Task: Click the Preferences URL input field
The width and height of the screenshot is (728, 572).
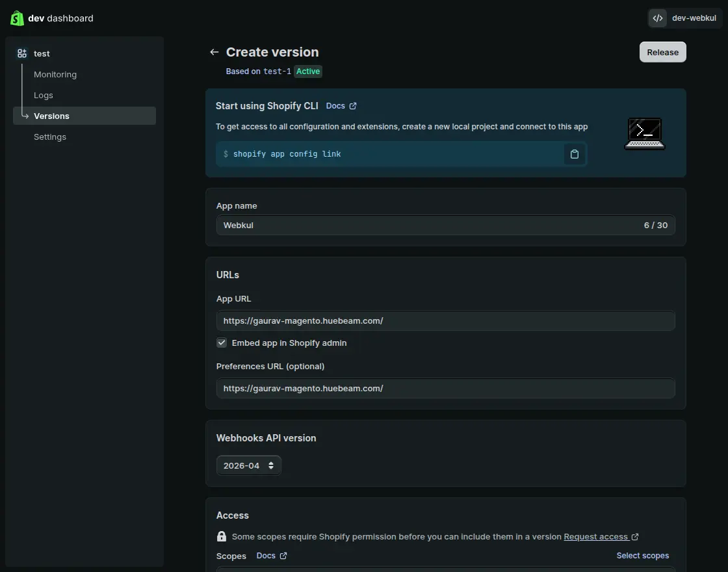Action: tap(445, 388)
